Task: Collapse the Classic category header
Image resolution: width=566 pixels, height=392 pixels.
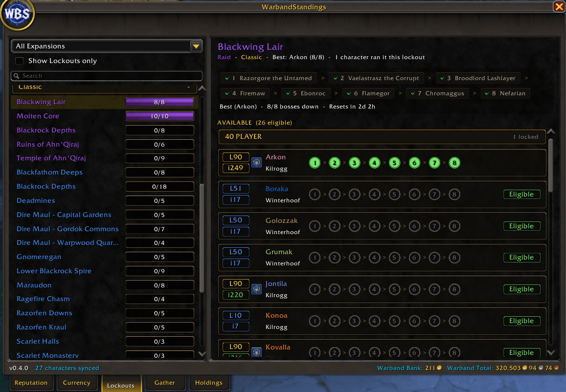Action: 104,87
